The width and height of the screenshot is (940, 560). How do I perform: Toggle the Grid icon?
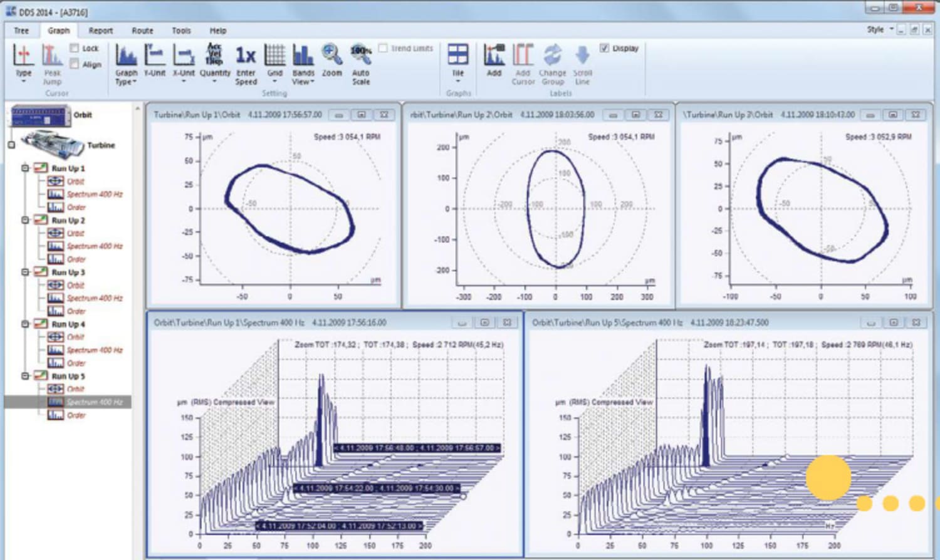274,55
